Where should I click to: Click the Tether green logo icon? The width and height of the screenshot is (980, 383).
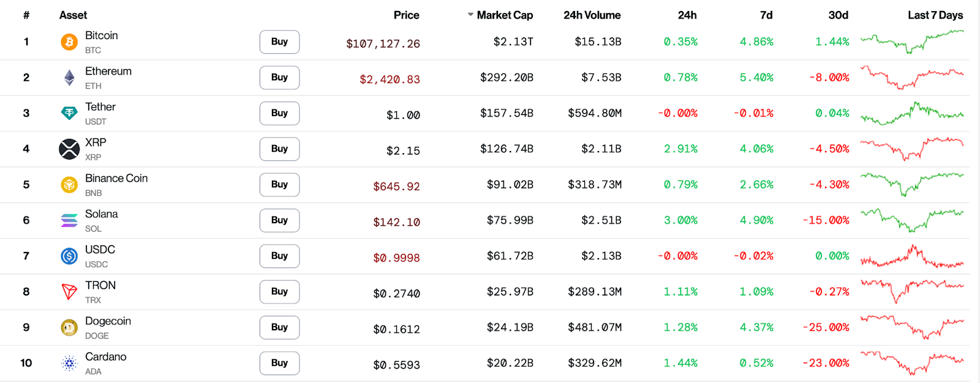point(69,113)
